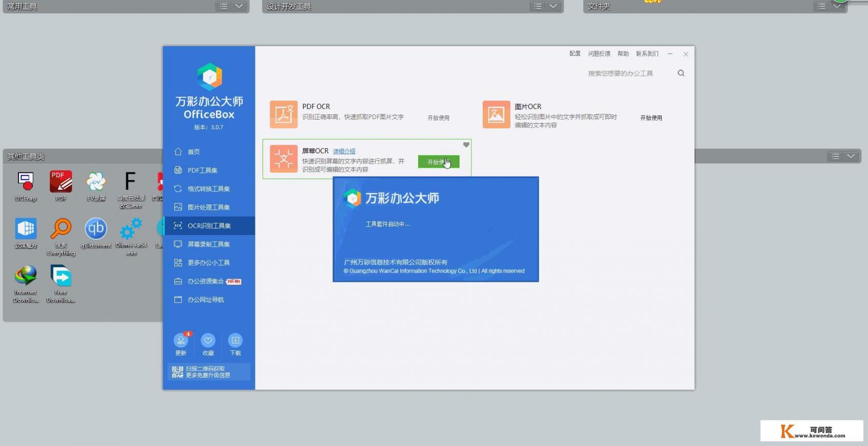The image size is (868, 446).
Task: Open the 下载 download icon
Action: [x=235, y=340]
